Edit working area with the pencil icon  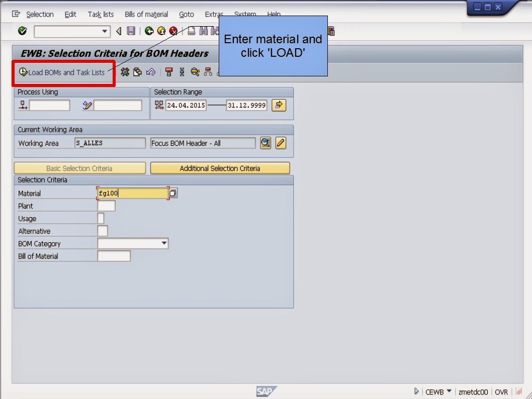click(x=280, y=143)
